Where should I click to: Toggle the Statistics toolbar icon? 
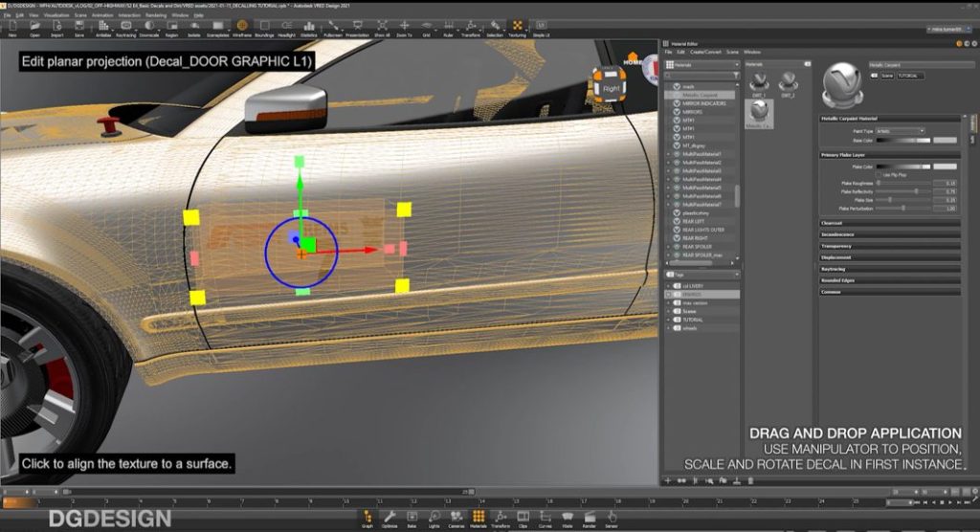(x=309, y=28)
